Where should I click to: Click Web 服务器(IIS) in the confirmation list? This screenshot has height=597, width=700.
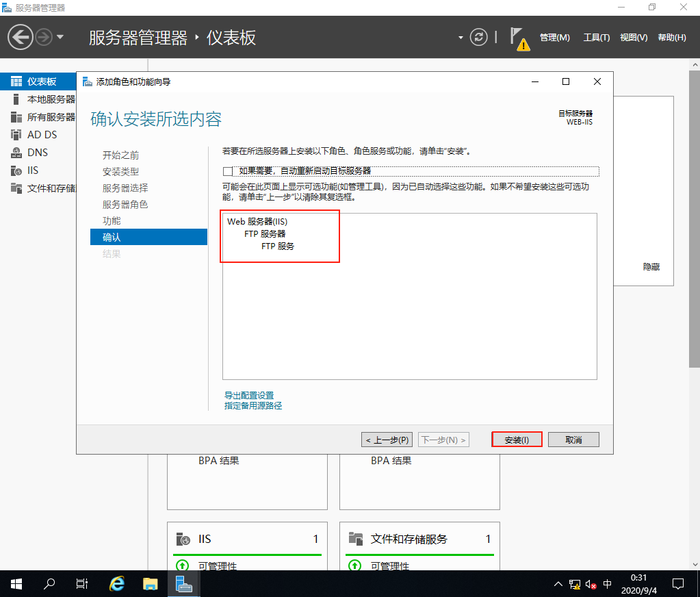[x=257, y=221]
